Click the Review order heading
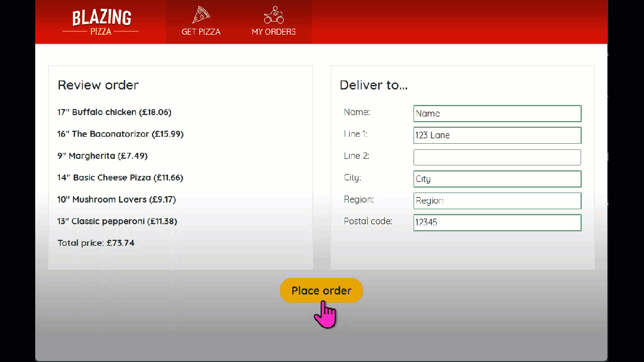644x362 pixels. [98, 85]
